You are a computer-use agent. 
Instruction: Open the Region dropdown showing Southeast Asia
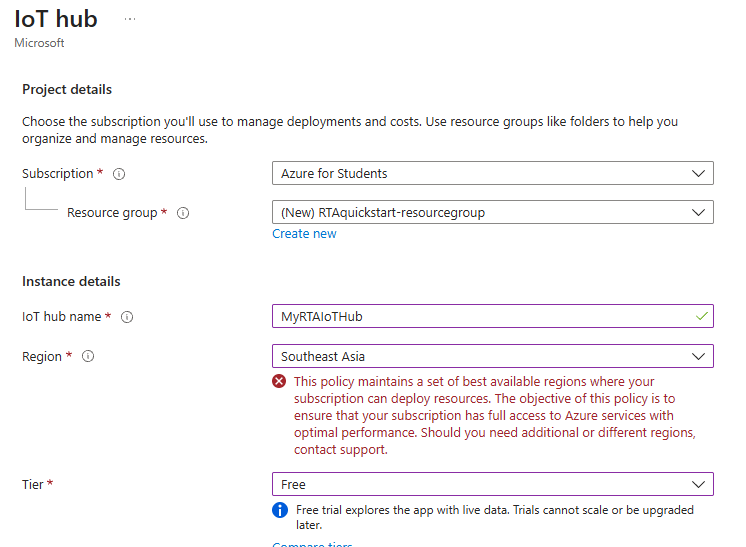pos(492,356)
